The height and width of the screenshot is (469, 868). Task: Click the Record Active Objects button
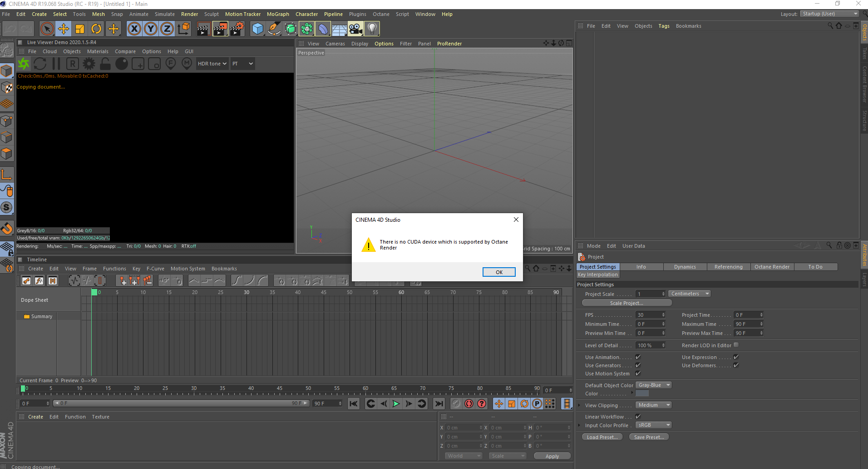[456, 404]
